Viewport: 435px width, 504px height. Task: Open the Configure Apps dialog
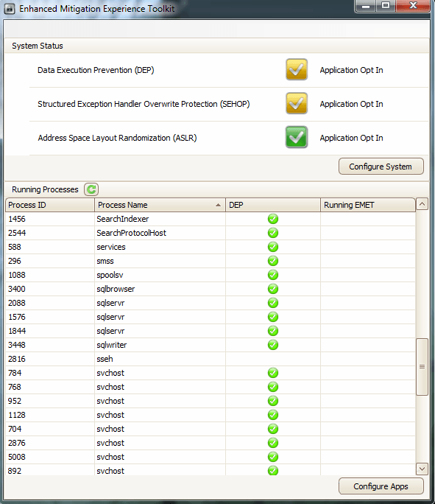pos(381,486)
